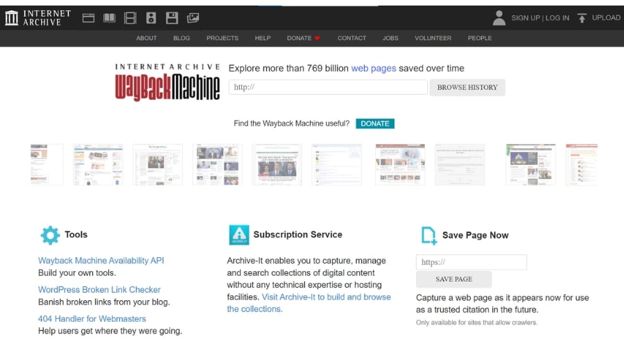
Task: Open the CONTACT menu item
Action: [352, 38]
